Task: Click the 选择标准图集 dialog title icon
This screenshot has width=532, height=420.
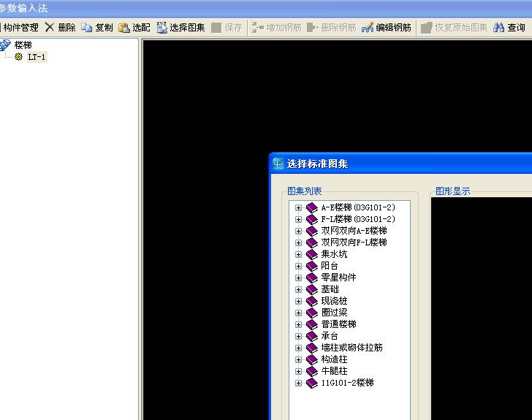Action: pos(278,164)
